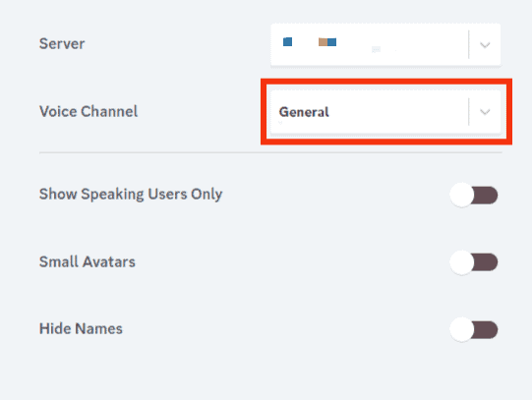Click the Show Speaking Users Only label
The image size is (532, 400).
[x=131, y=195]
